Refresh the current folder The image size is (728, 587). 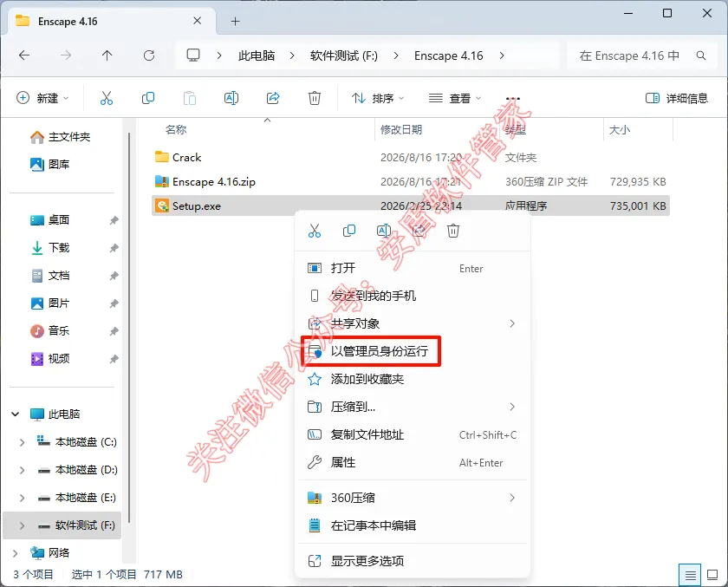click(x=148, y=55)
